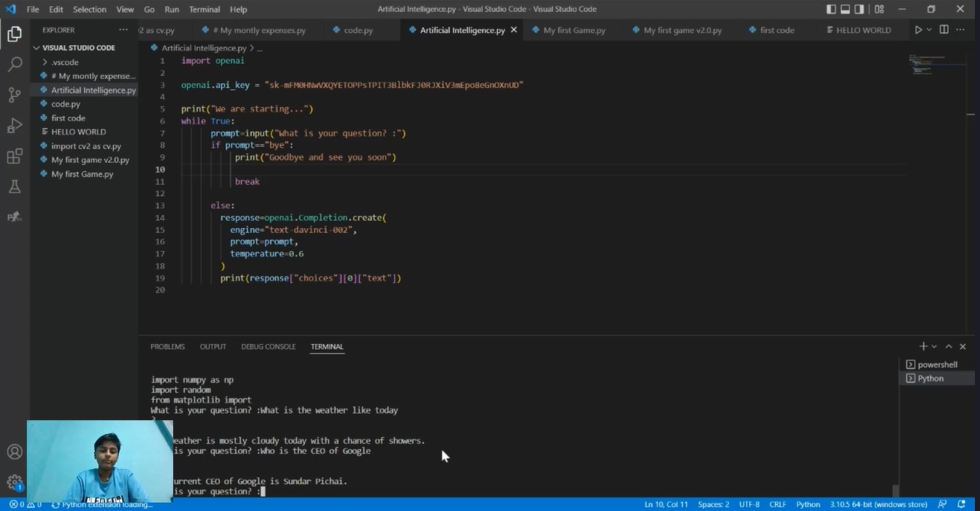980x511 pixels.
Task: Collapse the VISUAL STUDIO CODE folder section
Action: tap(78, 48)
